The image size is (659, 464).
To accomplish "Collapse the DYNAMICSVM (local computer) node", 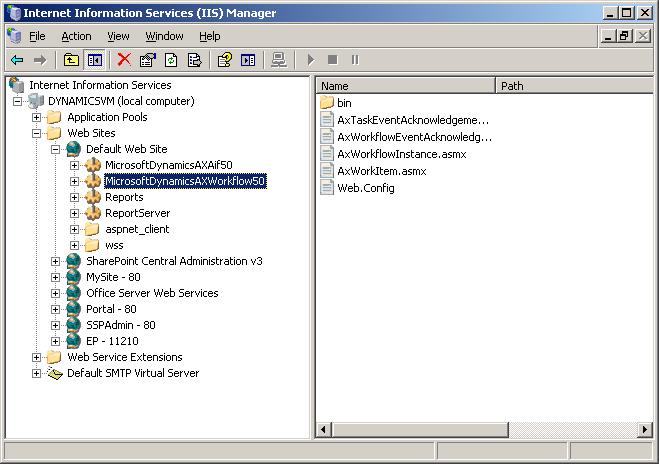I will [x=17, y=101].
